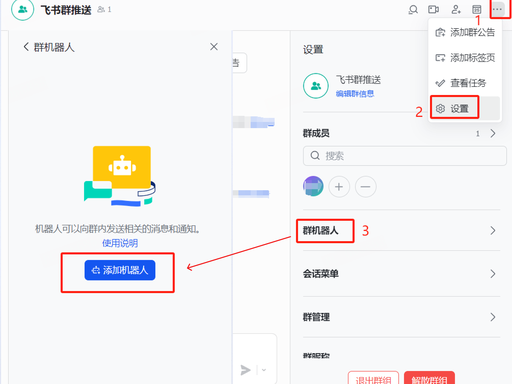Expand 群成员 list chevron

click(493, 133)
